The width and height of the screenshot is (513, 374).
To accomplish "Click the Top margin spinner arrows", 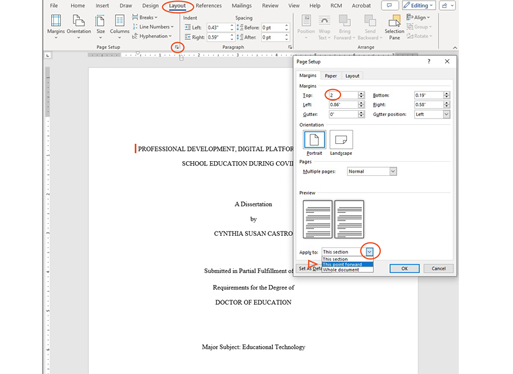I will pyautogui.click(x=361, y=95).
